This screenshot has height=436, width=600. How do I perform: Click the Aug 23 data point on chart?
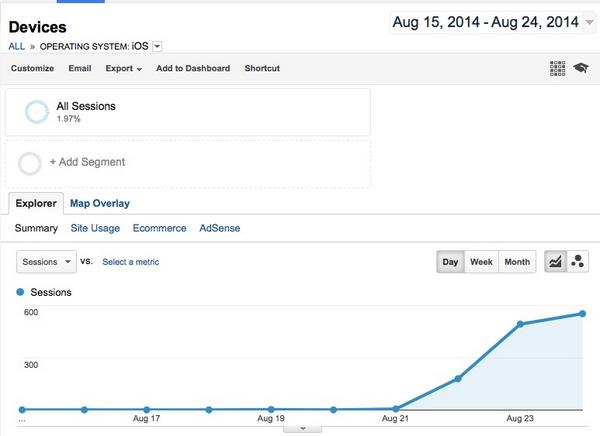(520, 324)
